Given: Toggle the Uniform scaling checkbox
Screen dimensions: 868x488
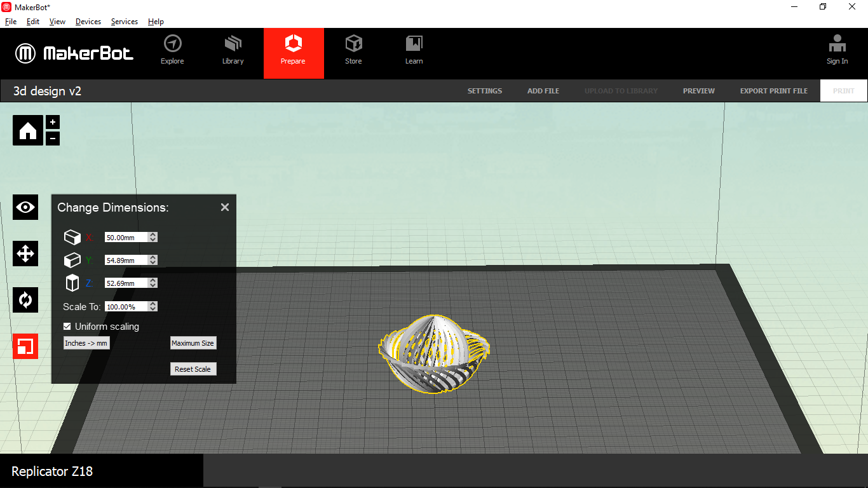Looking at the screenshot, I should tap(67, 327).
